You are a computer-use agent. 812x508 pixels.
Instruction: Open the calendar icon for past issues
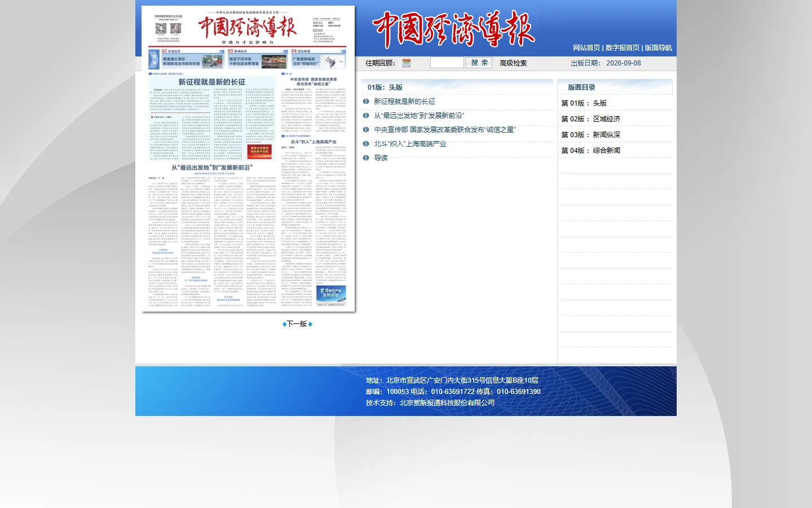tap(407, 63)
